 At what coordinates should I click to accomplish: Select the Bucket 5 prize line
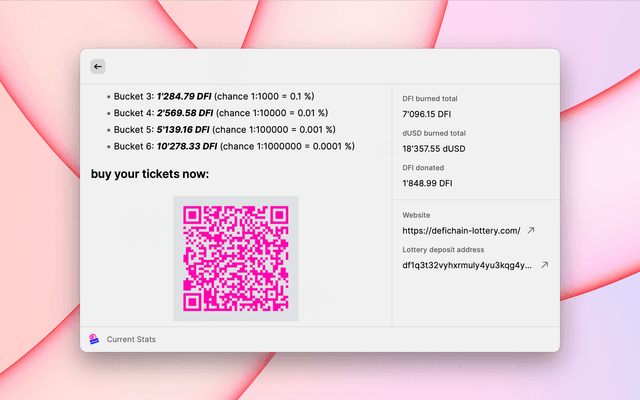(231, 129)
